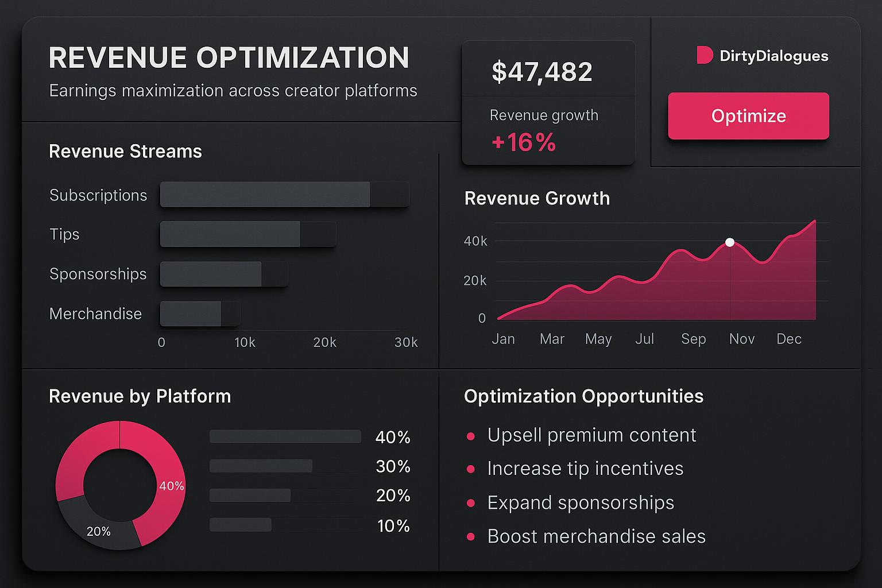882x588 pixels.
Task: Click the Nov axis label
Action: (x=742, y=339)
